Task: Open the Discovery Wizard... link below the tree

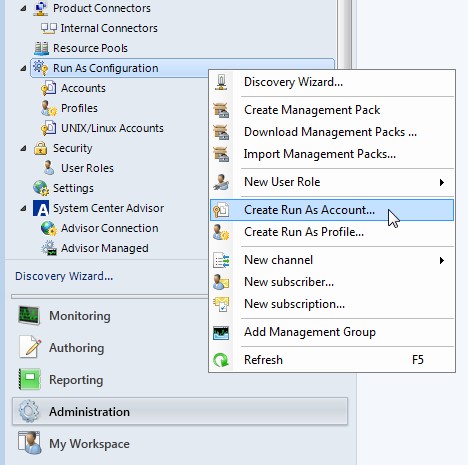Action: 64,276
